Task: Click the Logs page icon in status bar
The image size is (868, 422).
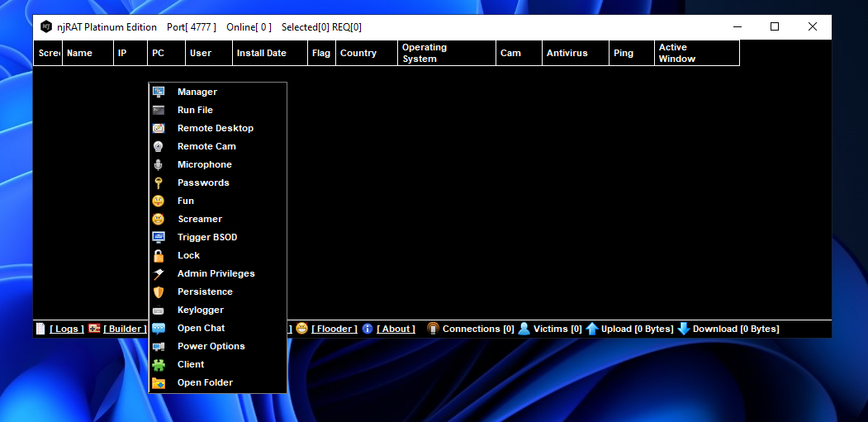Action: click(x=40, y=329)
